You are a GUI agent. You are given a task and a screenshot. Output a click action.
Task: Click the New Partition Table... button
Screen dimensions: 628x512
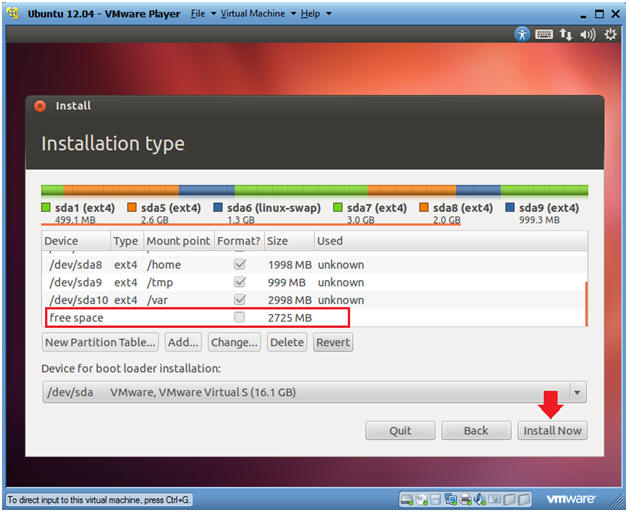pyautogui.click(x=100, y=343)
